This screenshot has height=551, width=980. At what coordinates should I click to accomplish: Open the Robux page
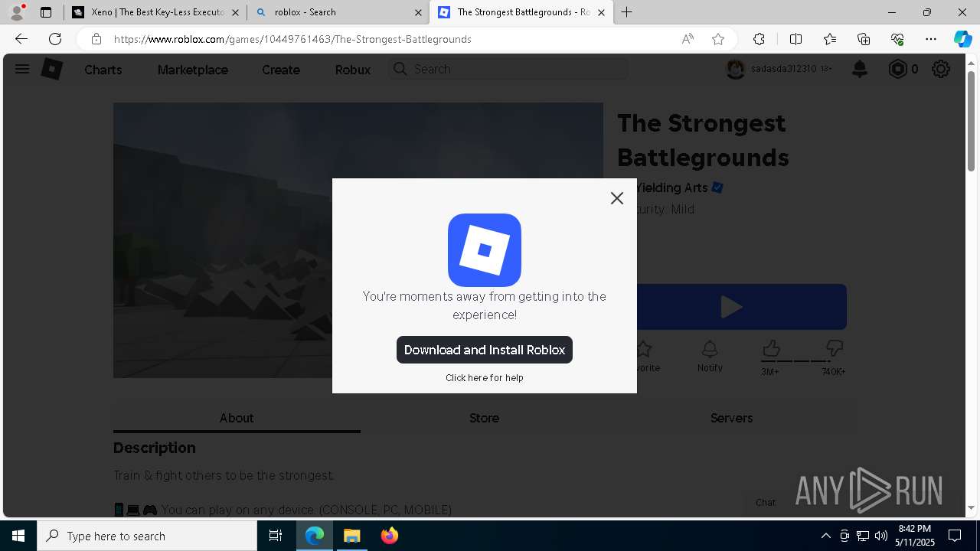353,70
